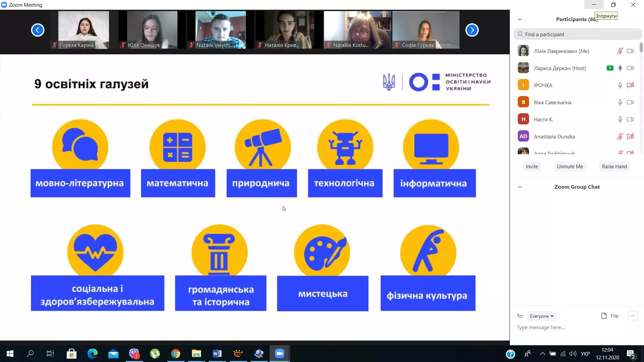Click the video camera icon next to Настя К.
Image resolution: width=644 pixels, height=362 pixels.
[x=630, y=119]
